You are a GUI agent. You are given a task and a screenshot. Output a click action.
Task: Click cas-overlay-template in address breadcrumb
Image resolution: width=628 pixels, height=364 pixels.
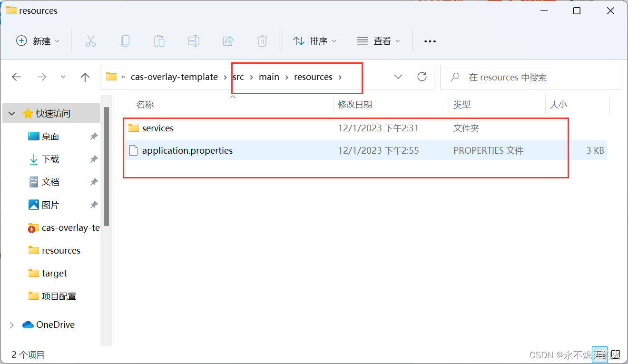174,77
